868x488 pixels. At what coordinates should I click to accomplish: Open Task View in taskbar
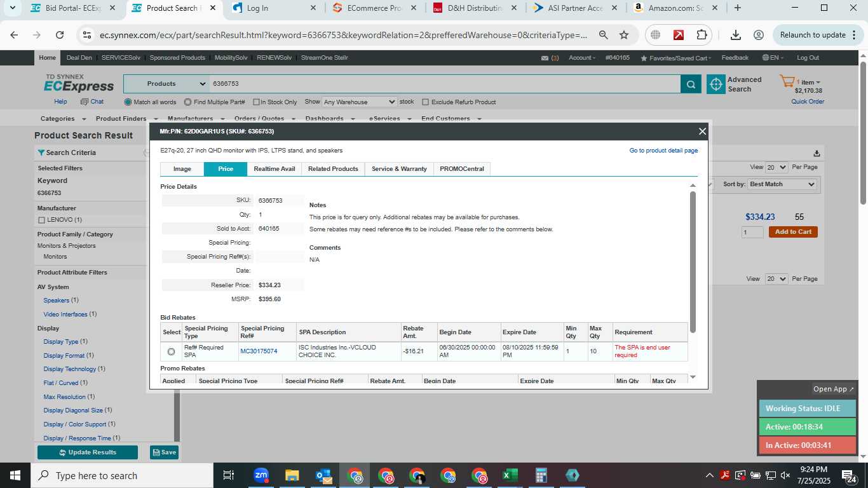tap(229, 475)
